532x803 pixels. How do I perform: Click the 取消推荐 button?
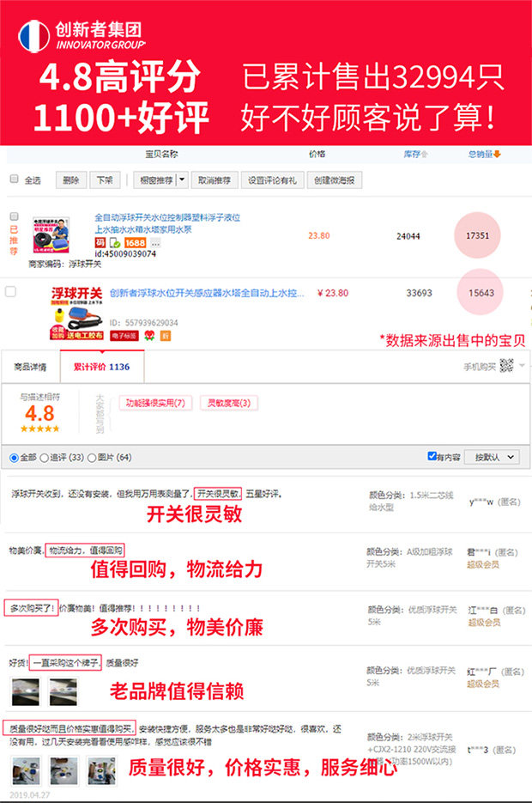point(215,179)
